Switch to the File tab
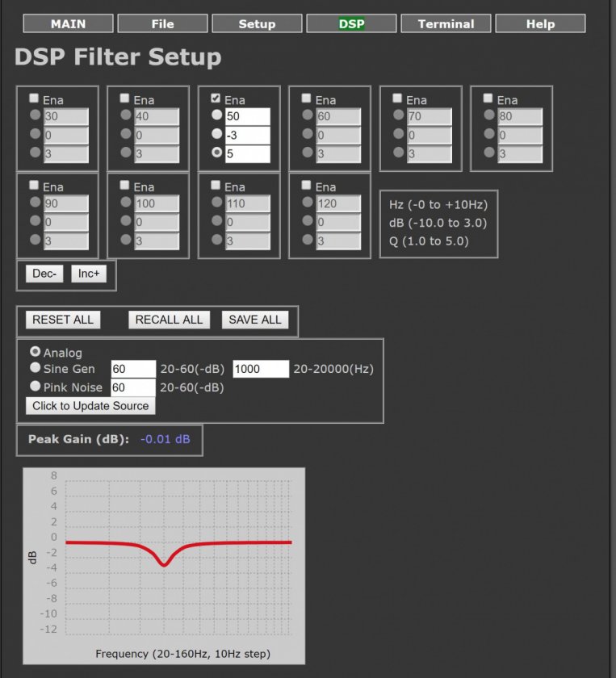The width and height of the screenshot is (616, 678). (162, 23)
